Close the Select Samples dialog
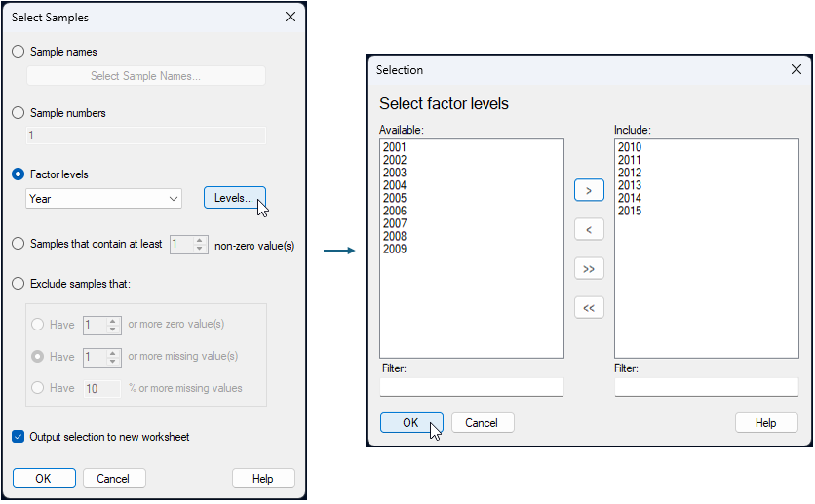This screenshot has width=815, height=504. click(x=290, y=18)
